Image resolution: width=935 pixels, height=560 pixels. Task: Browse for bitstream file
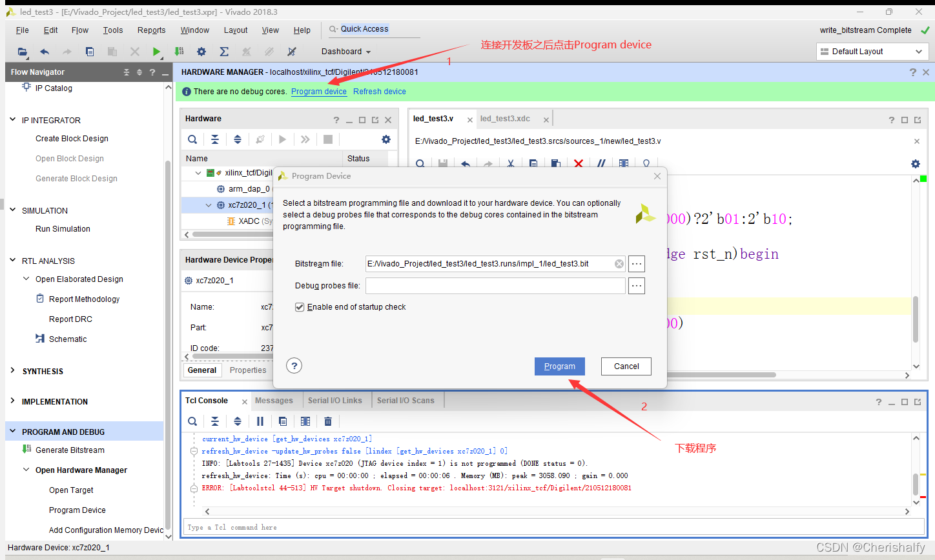point(637,263)
